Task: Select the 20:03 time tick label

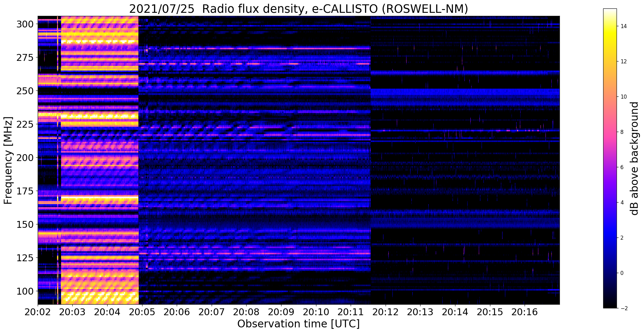Action: (x=72, y=311)
